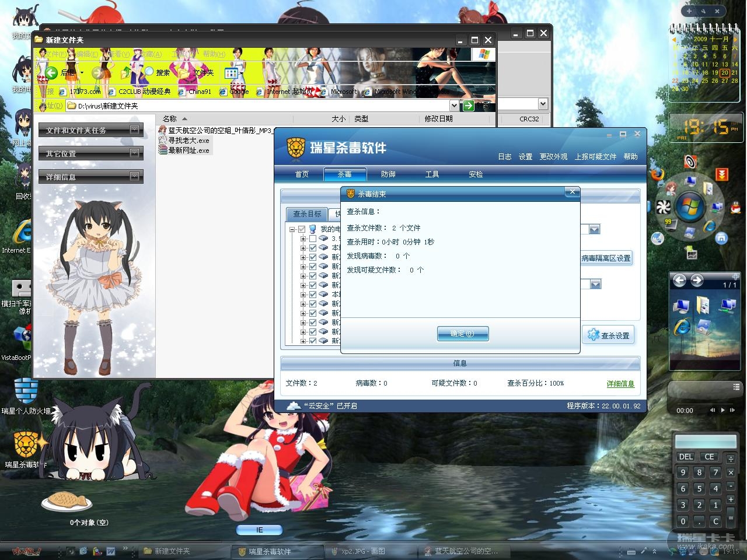Click the 更改外观 link
The width and height of the screenshot is (747, 560).
coord(553,157)
